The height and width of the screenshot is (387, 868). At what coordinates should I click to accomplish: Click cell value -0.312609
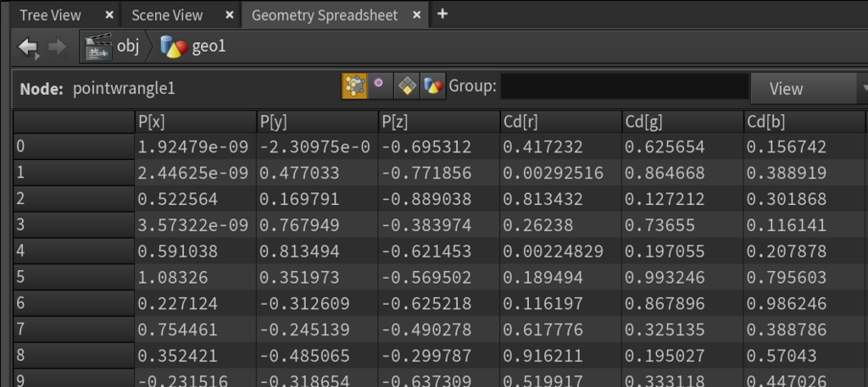pyautogui.click(x=304, y=303)
